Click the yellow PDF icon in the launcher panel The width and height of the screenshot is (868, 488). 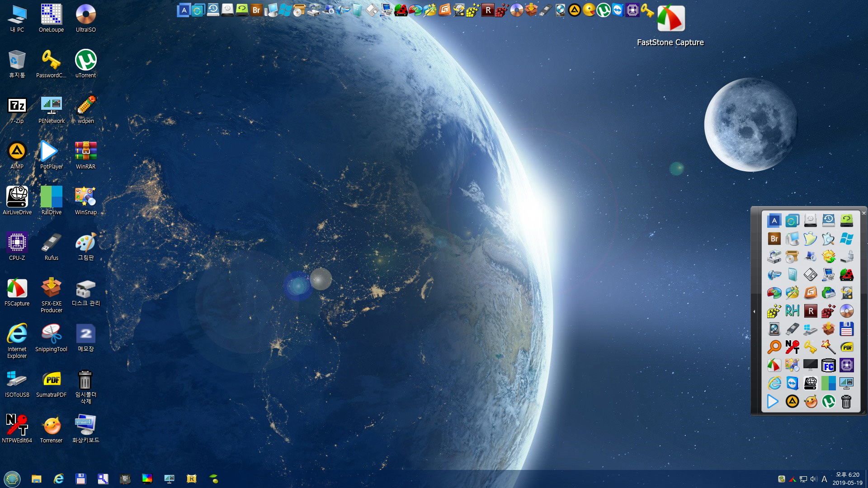[x=846, y=347]
